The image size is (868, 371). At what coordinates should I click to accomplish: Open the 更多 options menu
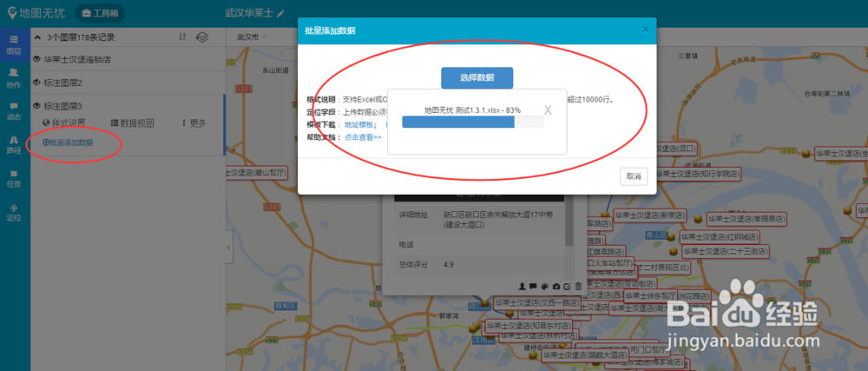[194, 123]
